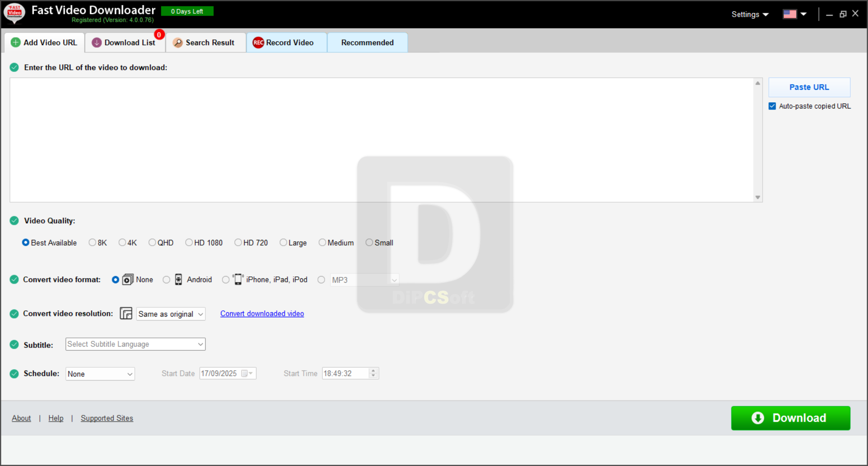Select Android convert format radio
The height and width of the screenshot is (466, 868).
click(166, 280)
